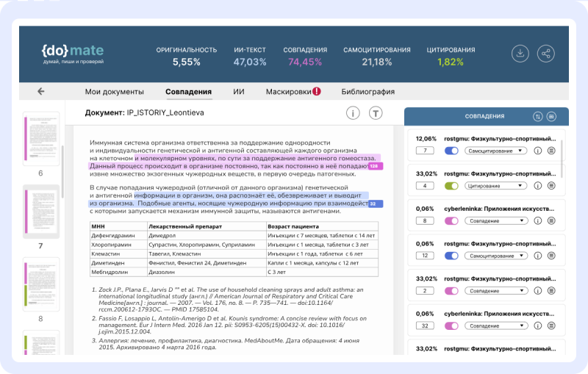Download the report using the header download icon

520,54
